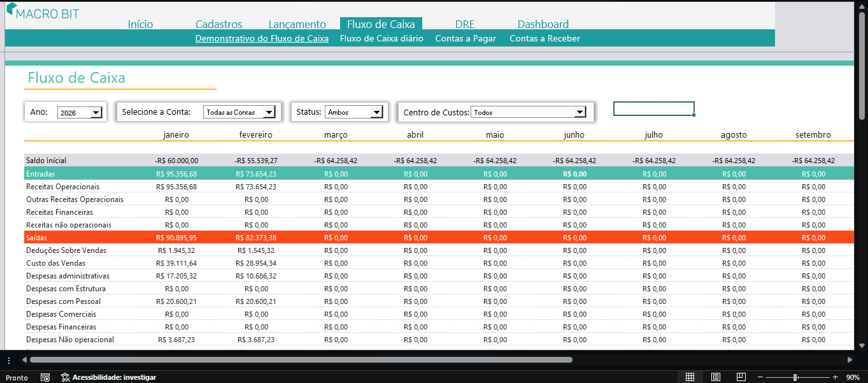Click the setembro column header
The width and height of the screenshot is (868, 383).
click(813, 134)
